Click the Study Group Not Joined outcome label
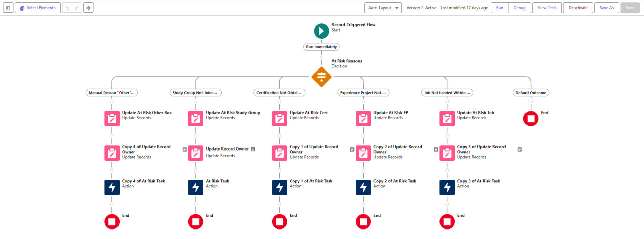Viewport: 644px width, 239px height. pos(195,93)
